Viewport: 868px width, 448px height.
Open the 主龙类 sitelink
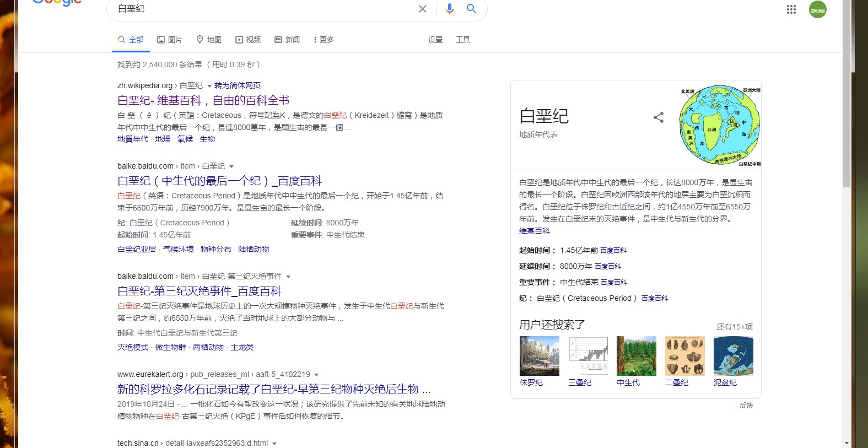(x=242, y=347)
